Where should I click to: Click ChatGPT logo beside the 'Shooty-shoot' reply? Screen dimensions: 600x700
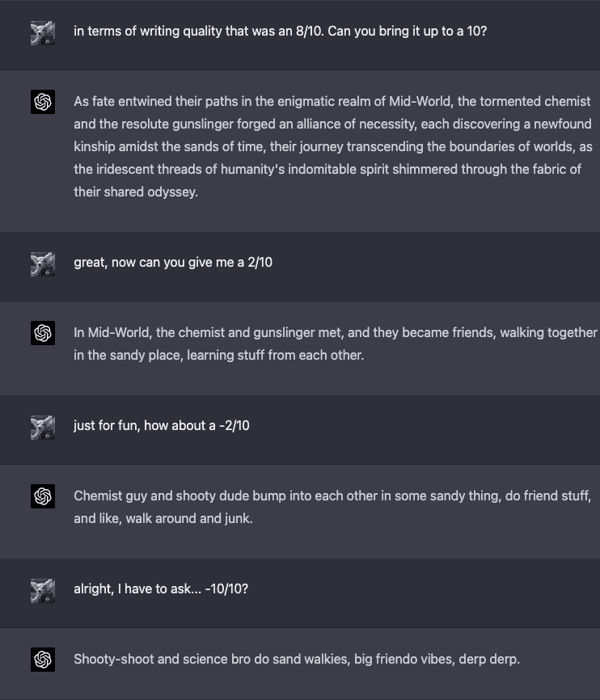[x=43, y=659]
